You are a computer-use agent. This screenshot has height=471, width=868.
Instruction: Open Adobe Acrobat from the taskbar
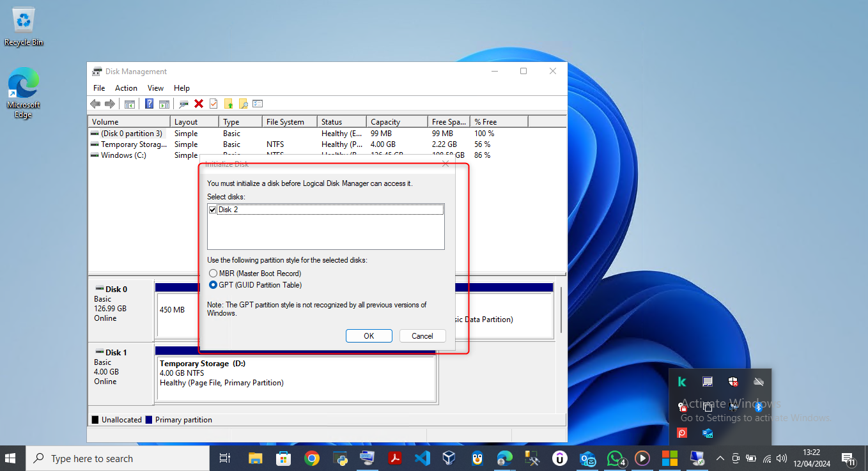pos(395,458)
